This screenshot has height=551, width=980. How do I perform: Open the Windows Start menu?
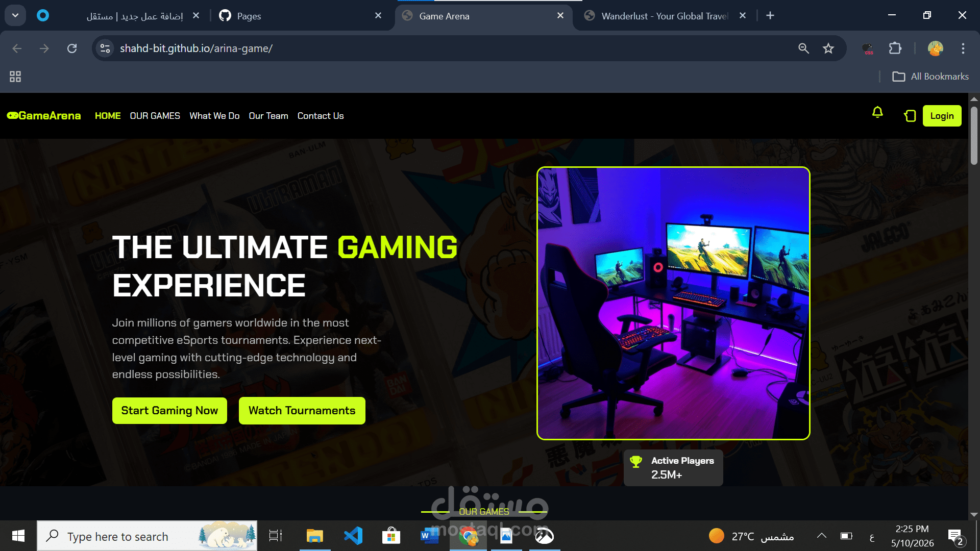[18, 536]
